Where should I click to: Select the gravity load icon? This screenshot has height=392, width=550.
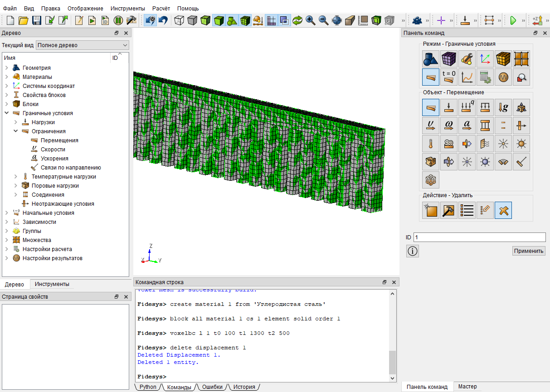pyautogui.click(x=503, y=107)
